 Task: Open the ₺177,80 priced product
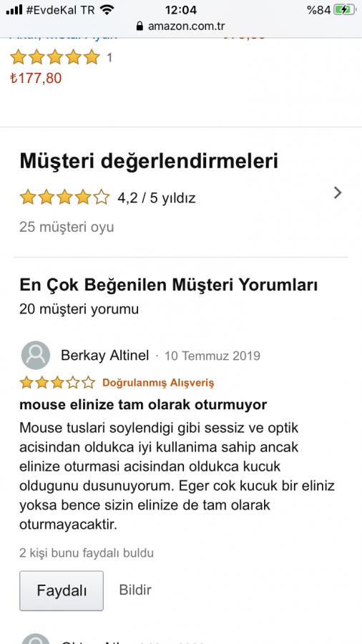pyautogui.click(x=36, y=78)
